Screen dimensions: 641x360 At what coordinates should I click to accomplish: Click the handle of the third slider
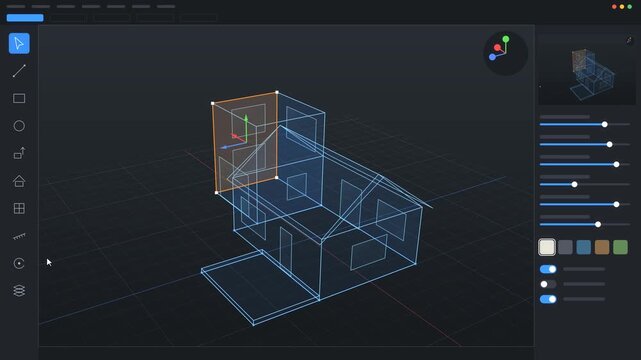click(616, 164)
